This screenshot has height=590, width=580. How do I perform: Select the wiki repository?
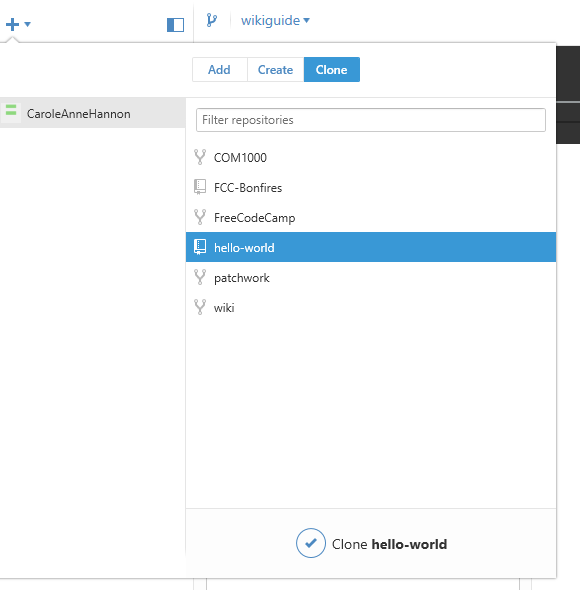click(x=371, y=308)
